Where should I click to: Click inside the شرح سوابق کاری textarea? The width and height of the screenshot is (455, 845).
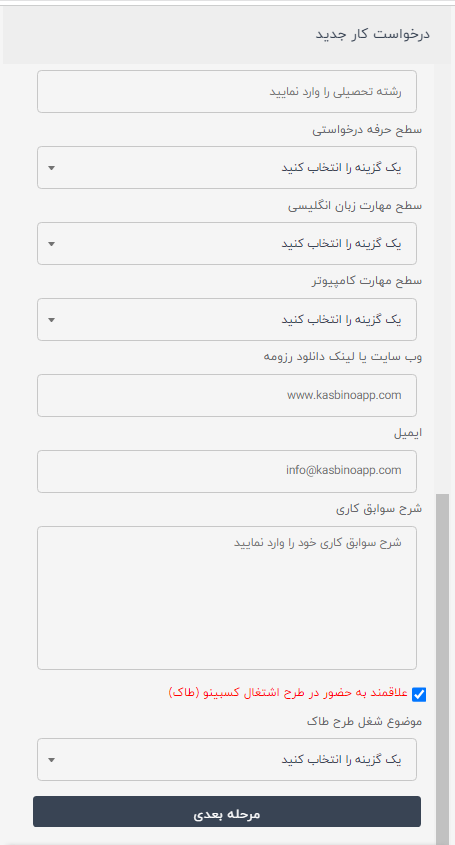click(227, 598)
